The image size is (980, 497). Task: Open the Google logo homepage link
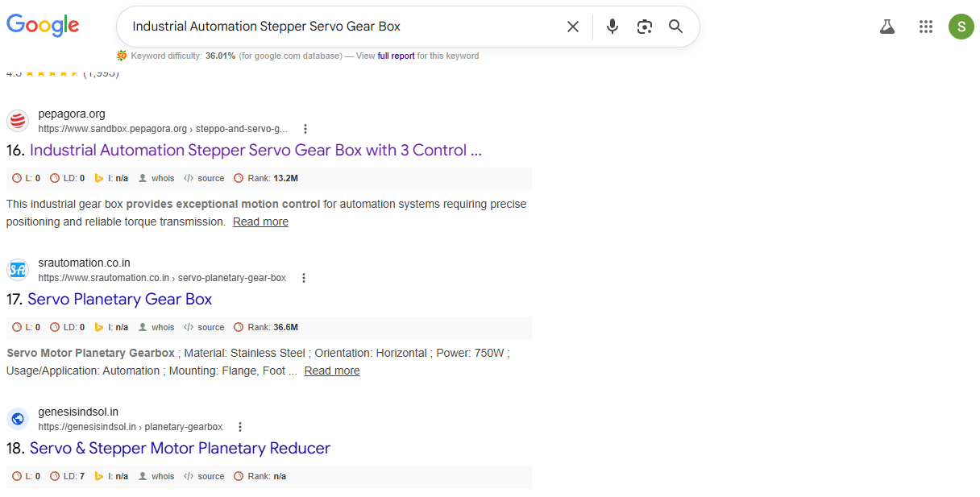[x=43, y=25]
